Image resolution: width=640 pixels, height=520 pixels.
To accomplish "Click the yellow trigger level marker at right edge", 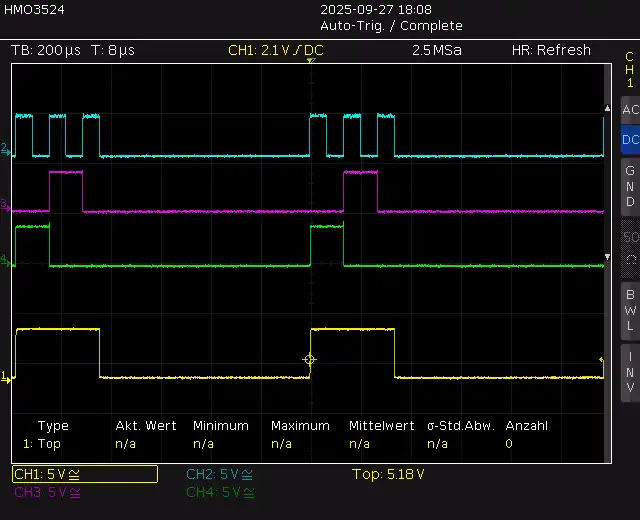I will (602, 360).
